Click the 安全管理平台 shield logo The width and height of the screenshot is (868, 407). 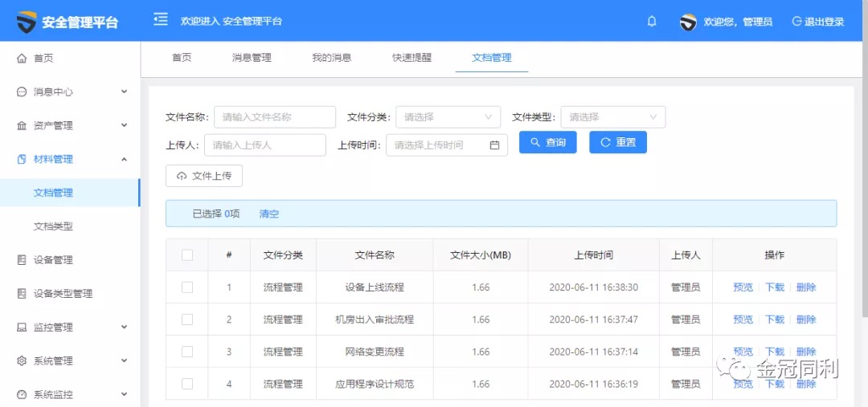click(x=27, y=22)
